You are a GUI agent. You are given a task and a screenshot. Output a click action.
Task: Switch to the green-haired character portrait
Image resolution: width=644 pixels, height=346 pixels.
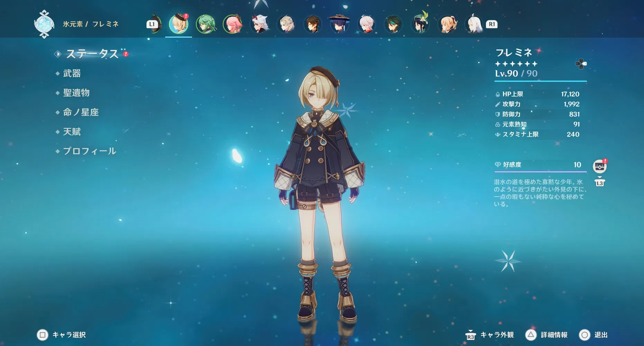[x=205, y=24]
